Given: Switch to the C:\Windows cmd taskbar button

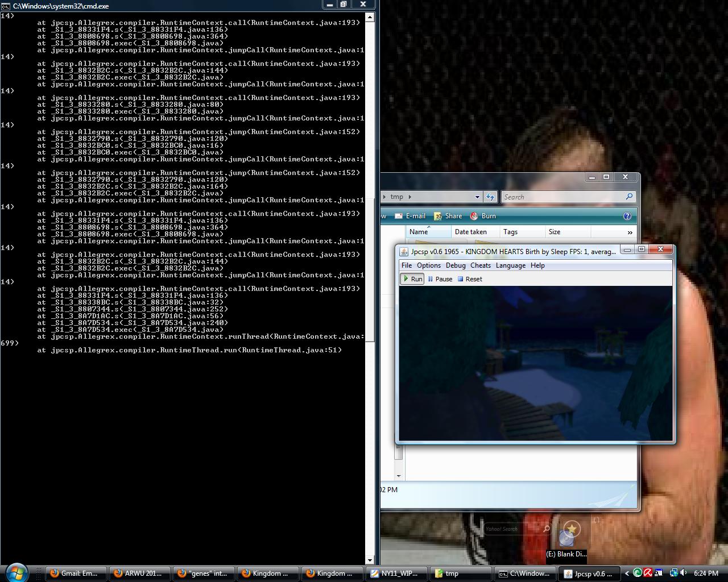Looking at the screenshot, I should [x=524, y=573].
